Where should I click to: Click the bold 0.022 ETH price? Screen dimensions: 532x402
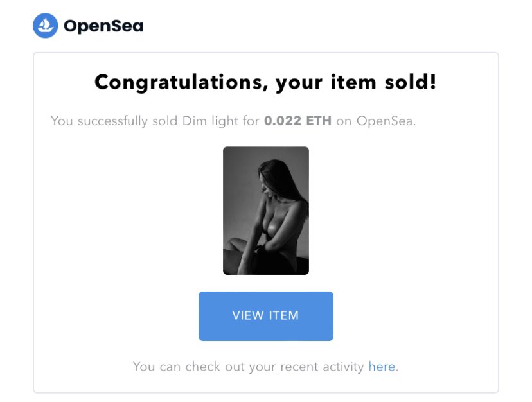pos(297,121)
